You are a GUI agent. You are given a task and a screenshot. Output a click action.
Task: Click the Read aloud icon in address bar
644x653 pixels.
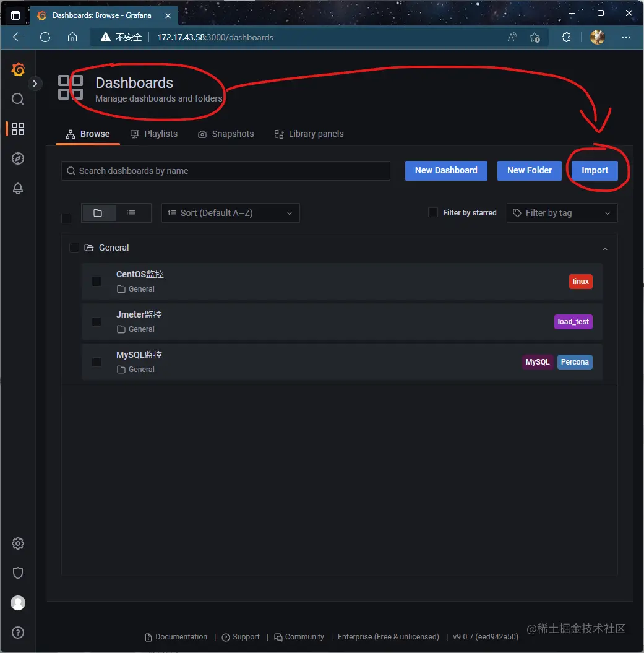pos(512,37)
